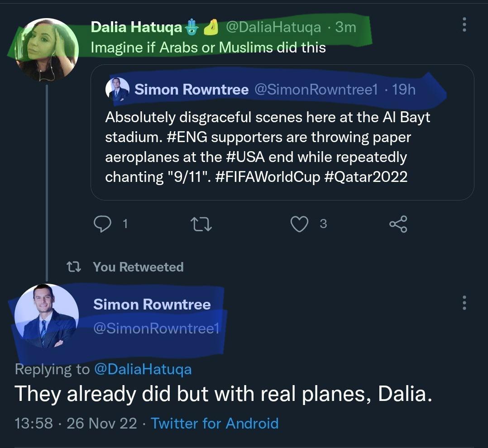This screenshot has width=488, height=448.
Task: Open Simon Rowntree's large profile picture
Action: [47, 316]
